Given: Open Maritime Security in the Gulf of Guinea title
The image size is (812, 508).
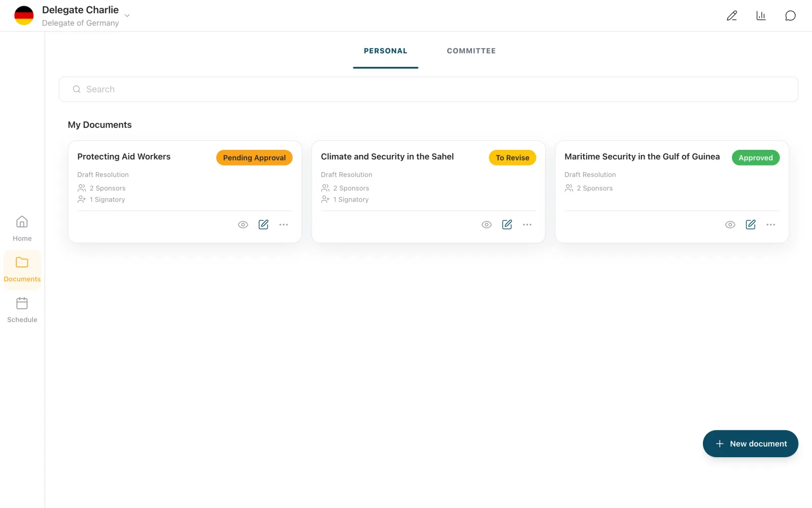Looking at the screenshot, I should (642, 156).
